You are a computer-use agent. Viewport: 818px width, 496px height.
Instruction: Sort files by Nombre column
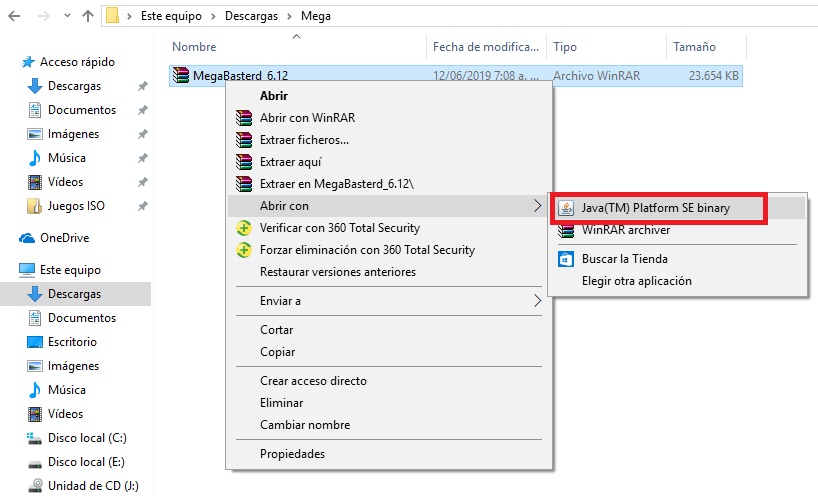(194, 47)
